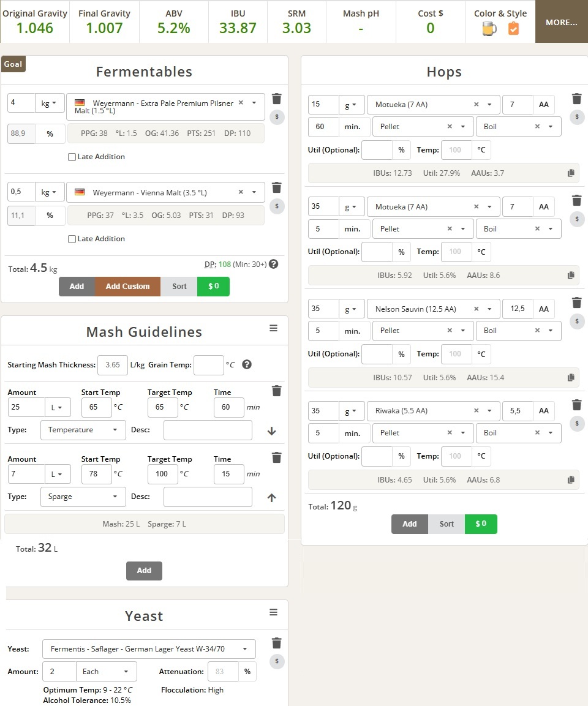Screen dimensions: 588x706
Task: Open the Yeast section menu
Action: [x=273, y=612]
